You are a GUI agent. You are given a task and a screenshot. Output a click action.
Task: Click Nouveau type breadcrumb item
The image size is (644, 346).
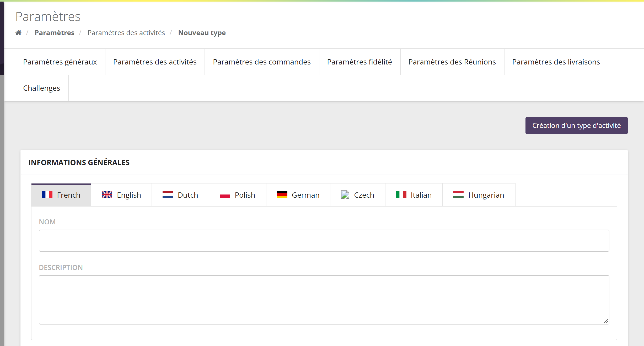(x=202, y=33)
